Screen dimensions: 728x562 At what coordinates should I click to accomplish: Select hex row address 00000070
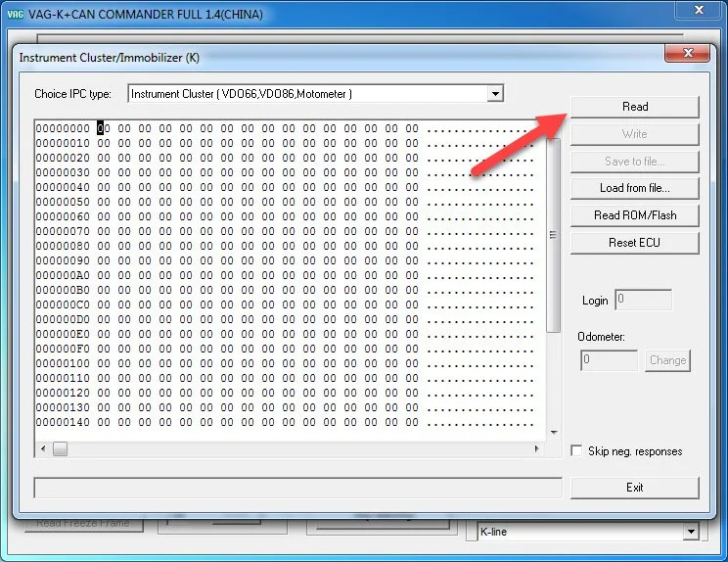tap(63, 231)
